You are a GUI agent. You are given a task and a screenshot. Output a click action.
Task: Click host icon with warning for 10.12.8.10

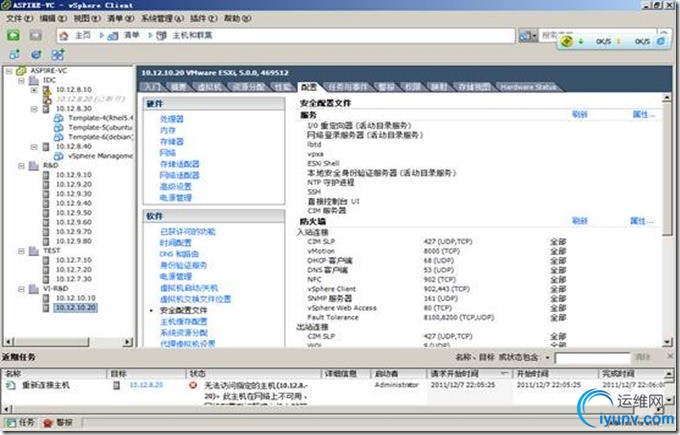47,90
